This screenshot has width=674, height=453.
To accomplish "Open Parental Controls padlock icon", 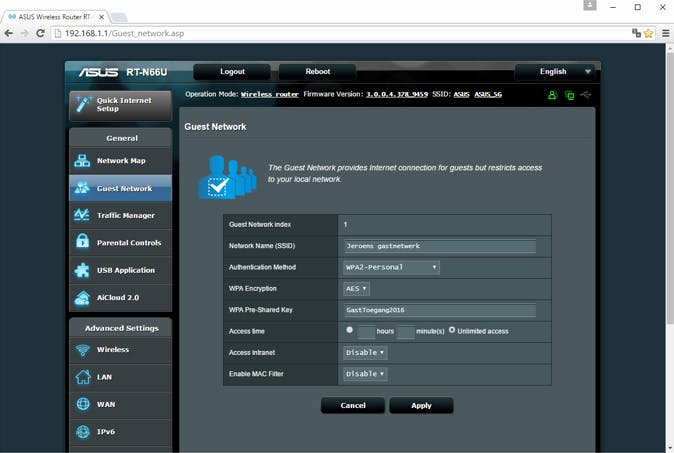I will click(82, 242).
